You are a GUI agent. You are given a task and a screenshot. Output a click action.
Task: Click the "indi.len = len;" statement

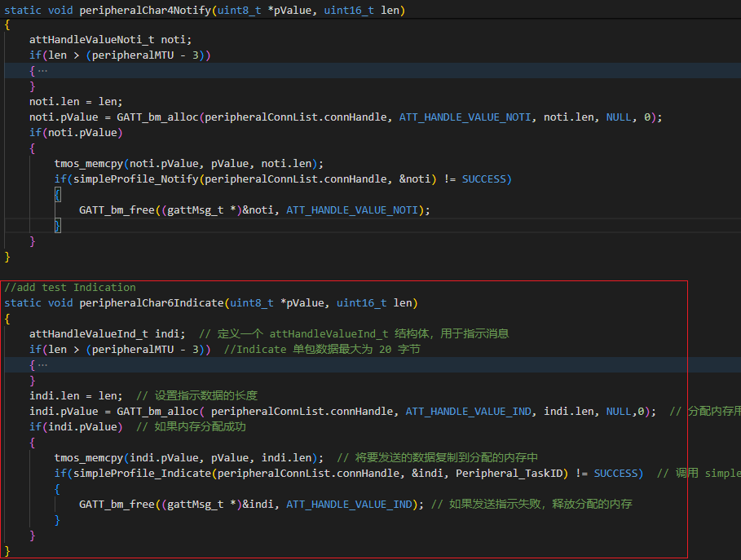(76, 395)
